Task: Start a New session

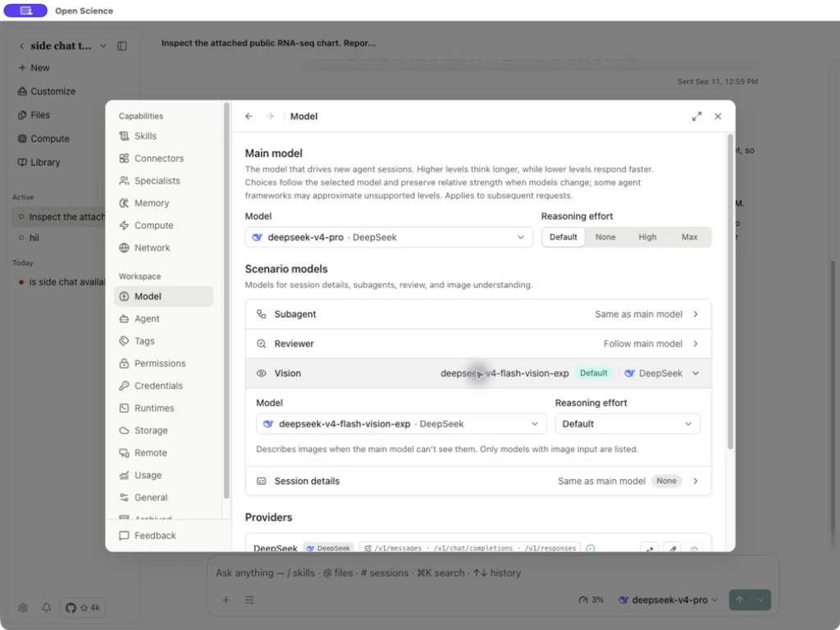Action: point(34,67)
